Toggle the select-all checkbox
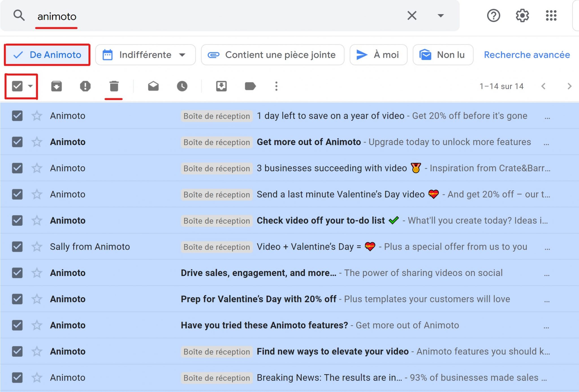The image size is (579, 392). click(x=17, y=86)
